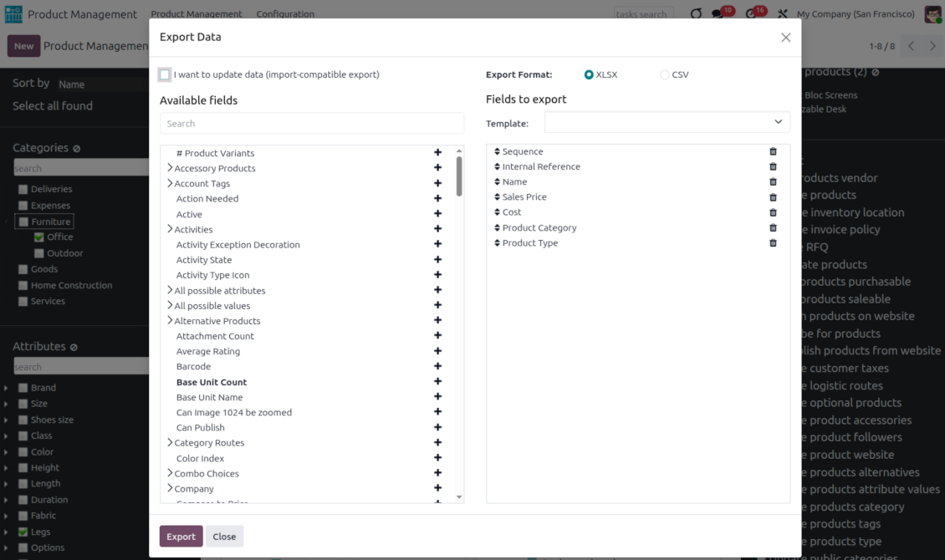945x560 pixels.
Task: Select the CSV export format
Action: pyautogui.click(x=665, y=75)
